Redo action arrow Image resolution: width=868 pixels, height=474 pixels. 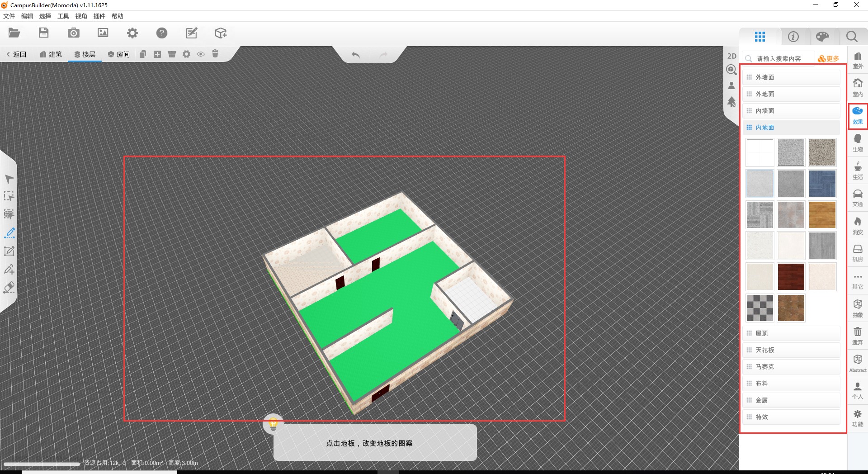click(x=383, y=55)
